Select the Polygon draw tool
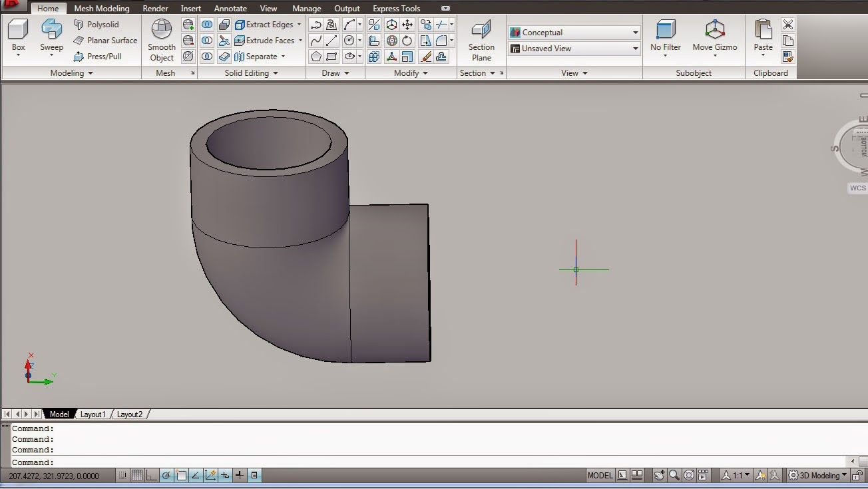The image size is (868, 489). (x=316, y=57)
